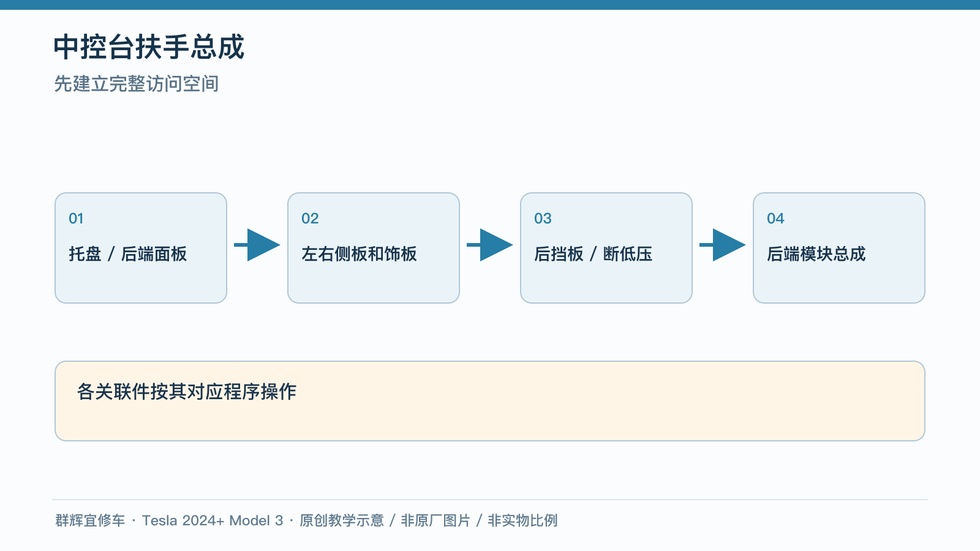Viewport: 980px width, 551px height.
Task: Select the step 02 card 左右侧板和饰板
Action: 374,248
